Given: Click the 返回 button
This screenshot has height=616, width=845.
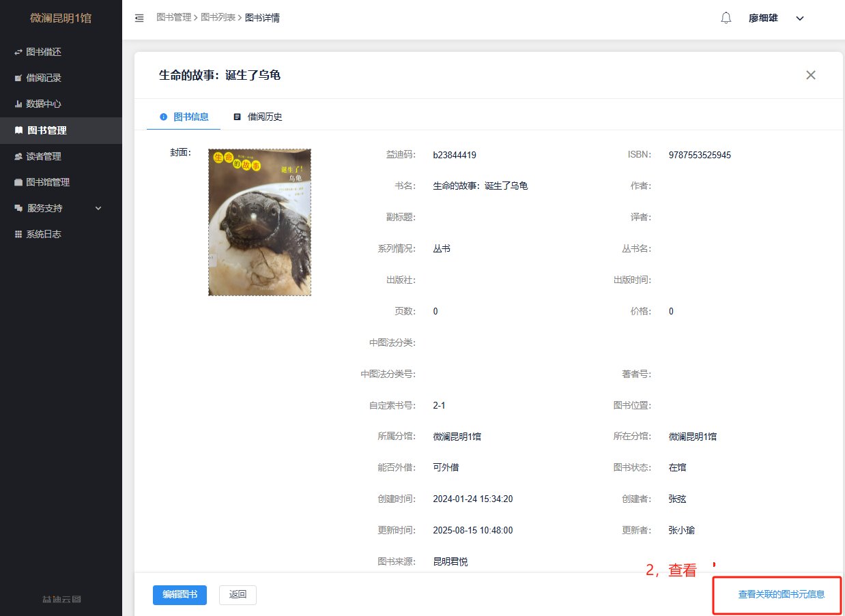Looking at the screenshot, I should click(238, 594).
